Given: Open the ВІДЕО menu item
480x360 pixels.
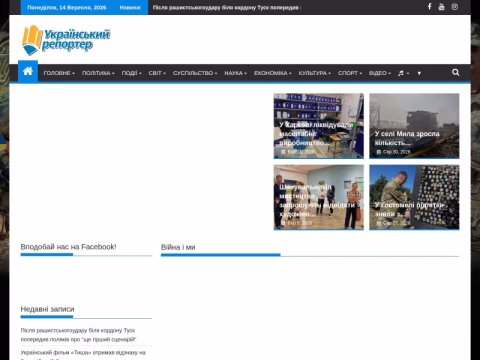Looking at the screenshot, I should click(x=380, y=73).
